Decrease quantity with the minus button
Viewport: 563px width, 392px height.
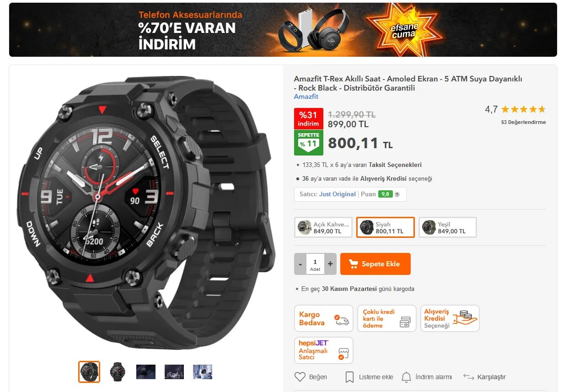pos(300,264)
